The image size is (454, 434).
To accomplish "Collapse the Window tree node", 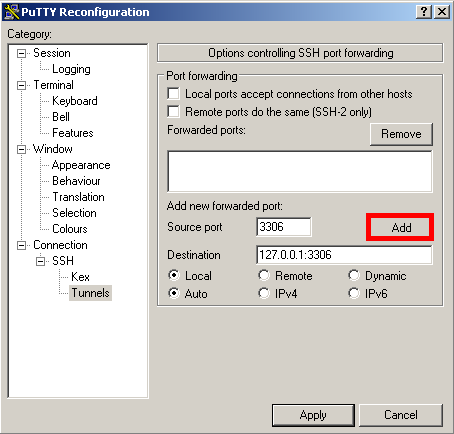I will coord(21,149).
